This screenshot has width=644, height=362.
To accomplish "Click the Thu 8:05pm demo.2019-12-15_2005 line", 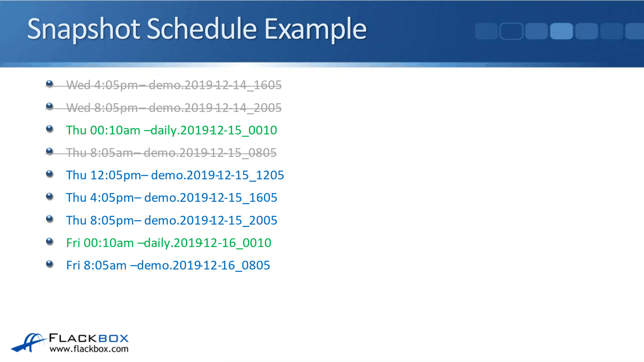I will pyautogui.click(x=171, y=220).
